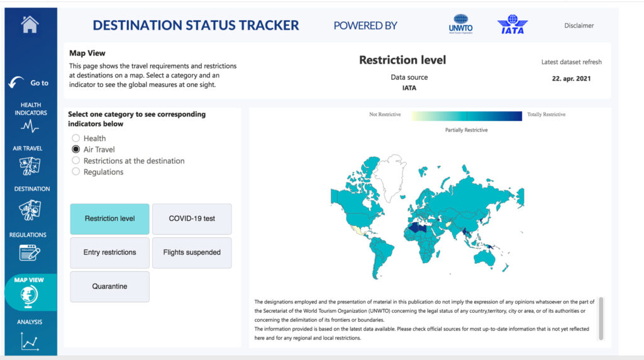Click the 'DESTINATION STATUS TRACKER' title

tap(196, 25)
